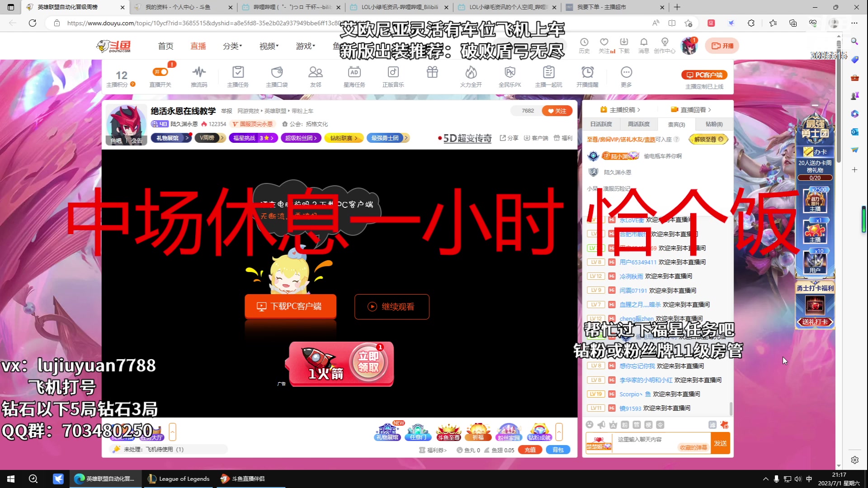Image resolution: width=868 pixels, height=488 pixels.
Task: Click the Douyu logo
Action: pyautogui.click(x=114, y=46)
